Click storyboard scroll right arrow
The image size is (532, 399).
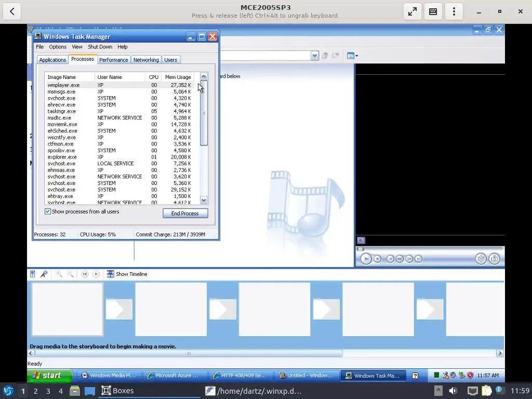click(x=500, y=353)
